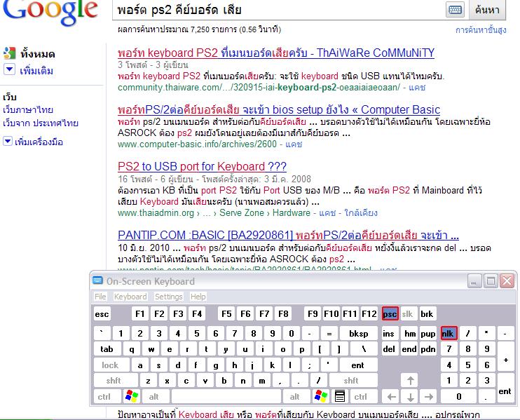Screen dimensions: 520x420
Task: Select the เว็บจาก ประเทศไทย filter
Action: [41, 123]
